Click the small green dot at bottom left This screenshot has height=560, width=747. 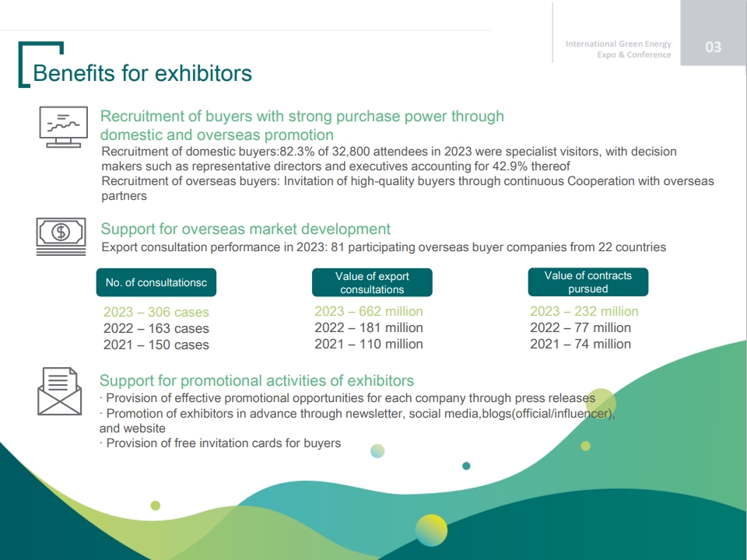pyautogui.click(x=155, y=506)
